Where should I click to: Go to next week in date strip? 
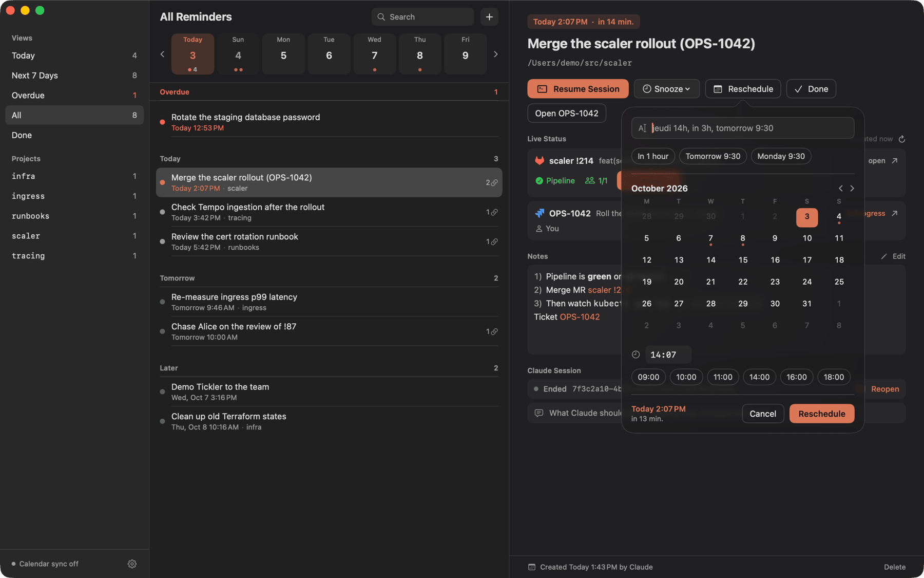click(x=495, y=54)
